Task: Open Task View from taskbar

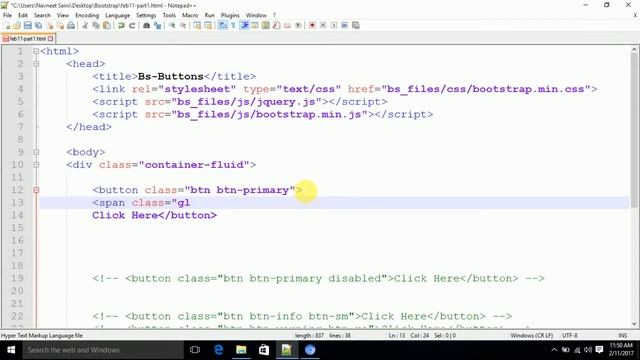Action: click(195, 350)
